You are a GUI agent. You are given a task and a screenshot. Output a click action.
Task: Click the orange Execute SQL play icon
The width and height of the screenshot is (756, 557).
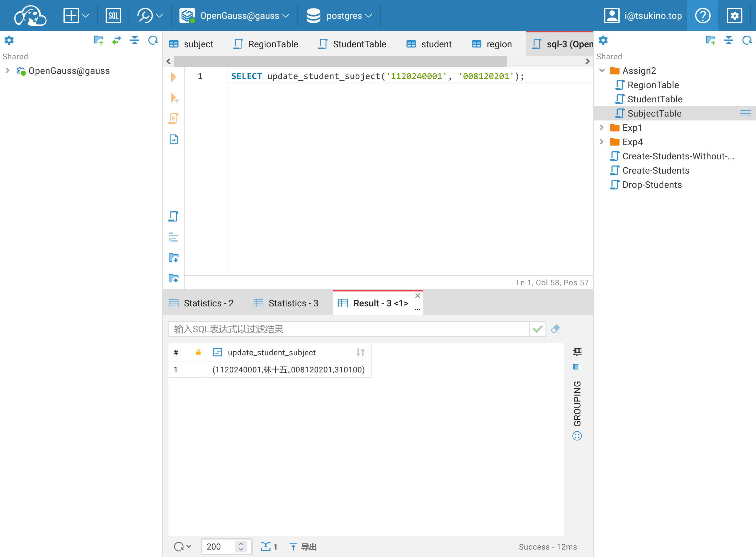tap(173, 77)
